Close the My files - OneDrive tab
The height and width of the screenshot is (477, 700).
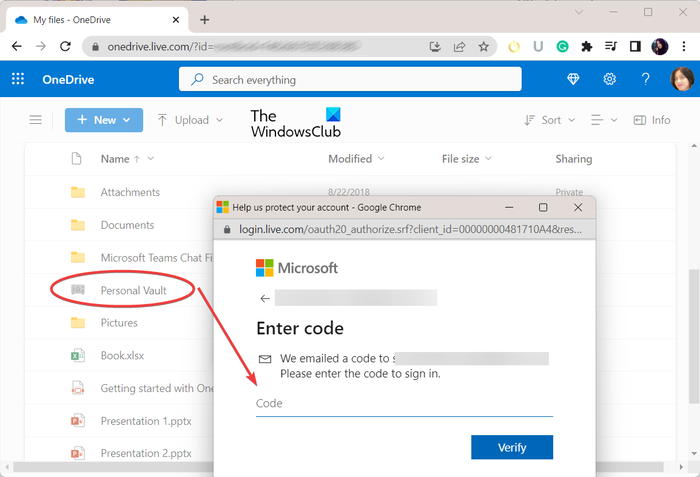(x=176, y=20)
